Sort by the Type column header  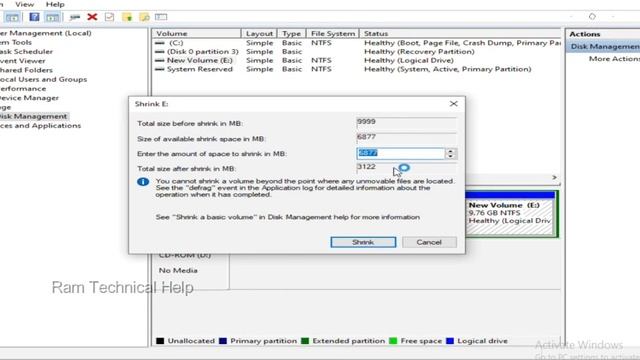coord(291,33)
